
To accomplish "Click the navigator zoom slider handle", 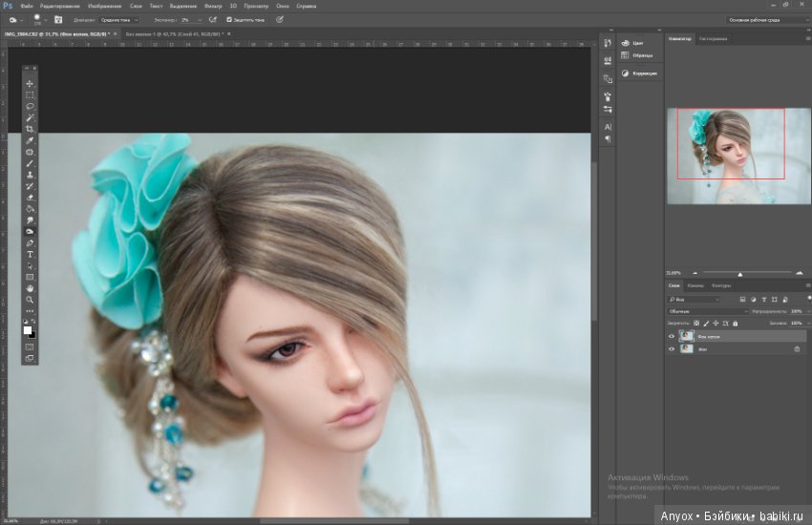I will pyautogui.click(x=740, y=274).
